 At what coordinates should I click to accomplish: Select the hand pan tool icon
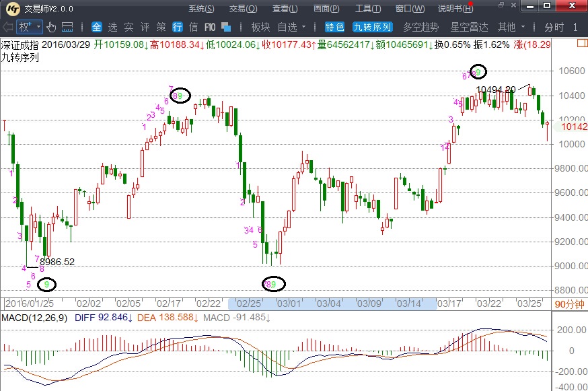51,27
